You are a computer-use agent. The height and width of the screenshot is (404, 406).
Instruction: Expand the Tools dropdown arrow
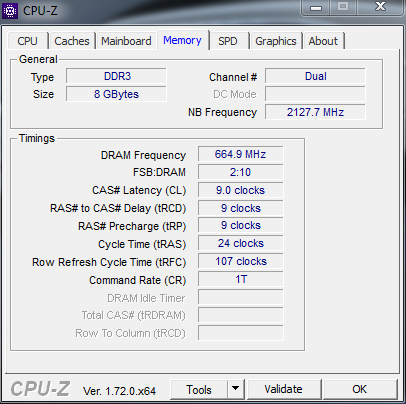(236, 389)
